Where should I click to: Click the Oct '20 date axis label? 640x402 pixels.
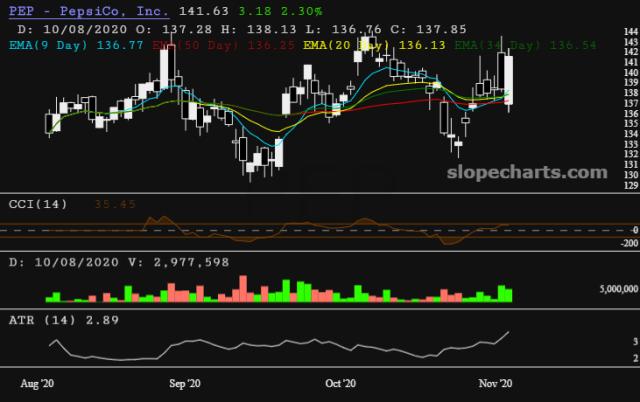tap(341, 384)
